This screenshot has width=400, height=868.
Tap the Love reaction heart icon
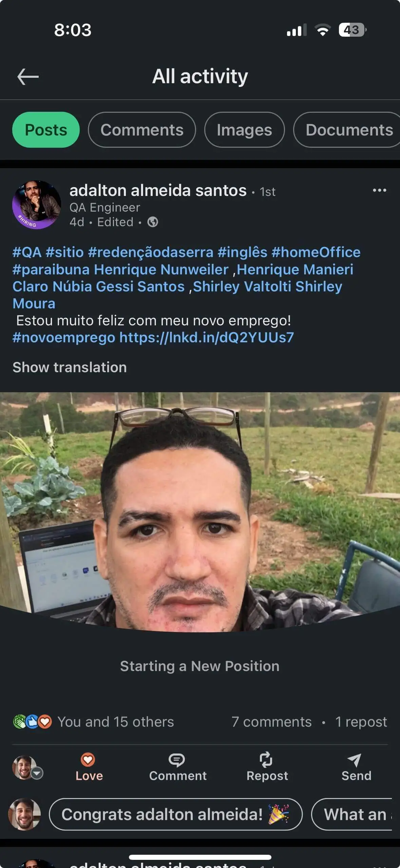[x=88, y=759]
